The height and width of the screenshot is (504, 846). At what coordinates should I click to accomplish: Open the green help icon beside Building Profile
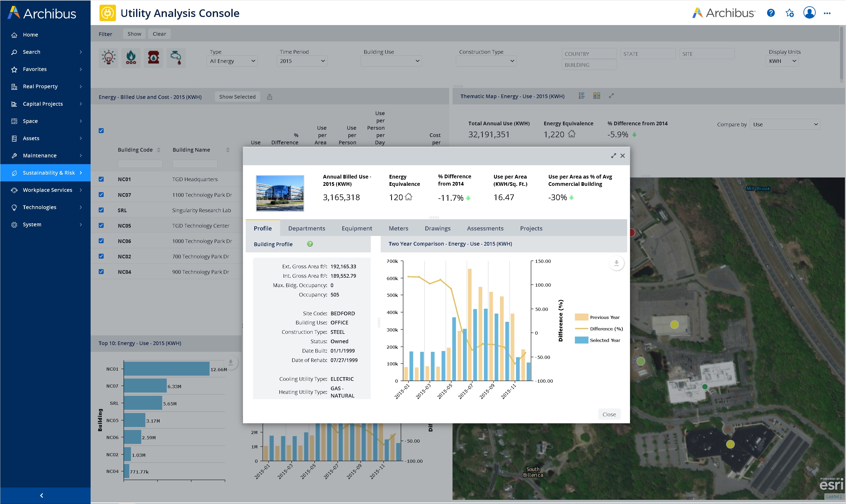tap(309, 244)
